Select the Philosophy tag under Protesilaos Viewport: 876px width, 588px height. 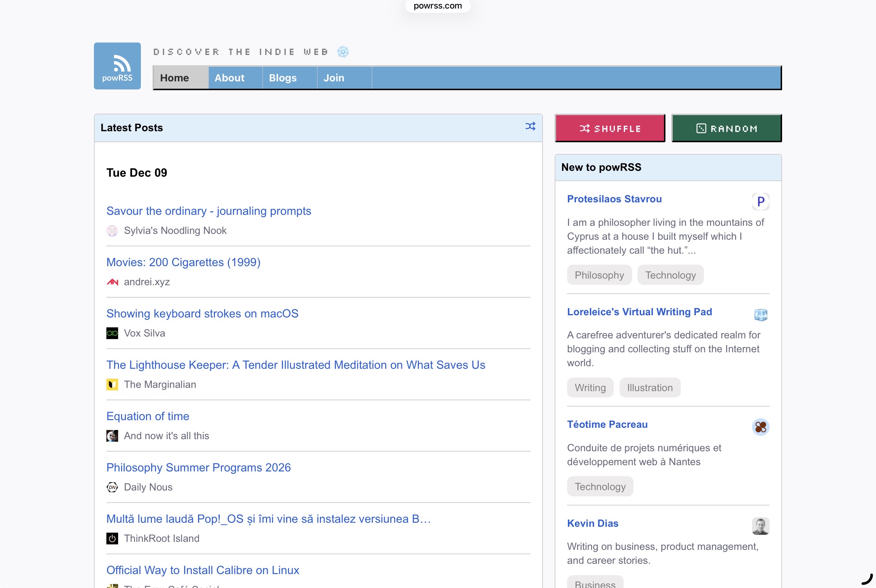coord(599,275)
